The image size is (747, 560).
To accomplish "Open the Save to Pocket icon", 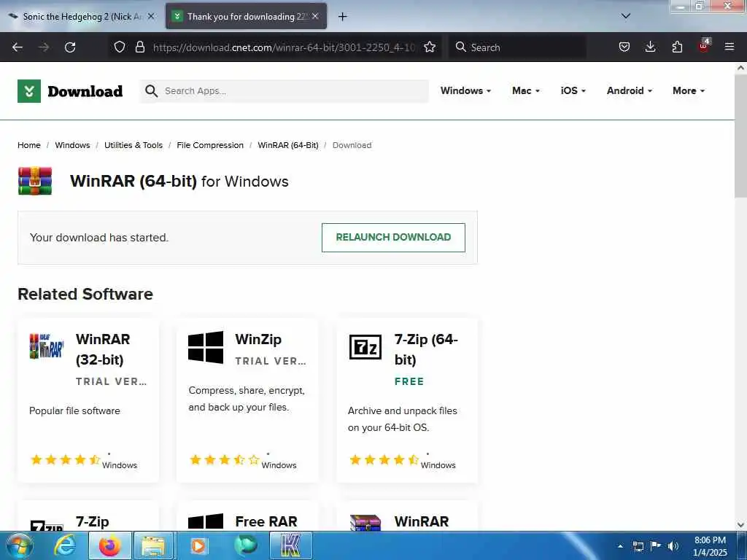I will click(624, 47).
